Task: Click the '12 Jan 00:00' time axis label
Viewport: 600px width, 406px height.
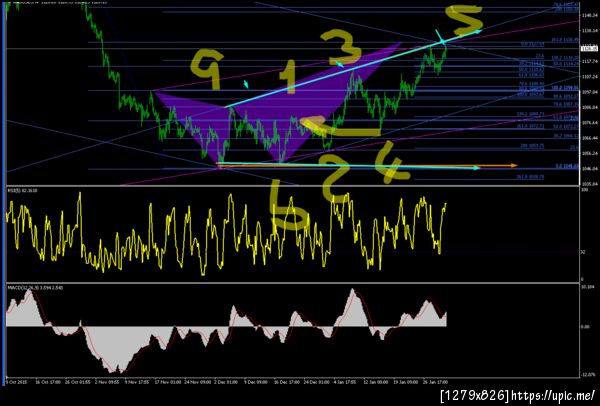Action: tap(376, 382)
